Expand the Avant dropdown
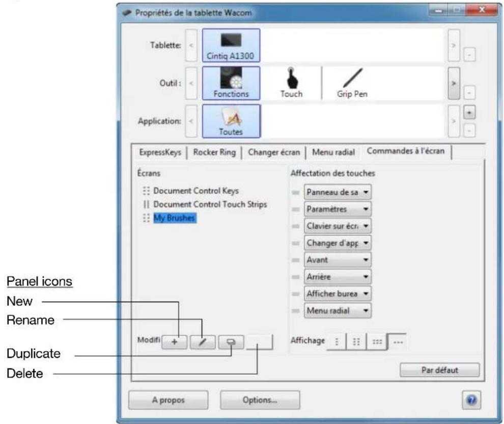504x424 pixels. pos(338,259)
